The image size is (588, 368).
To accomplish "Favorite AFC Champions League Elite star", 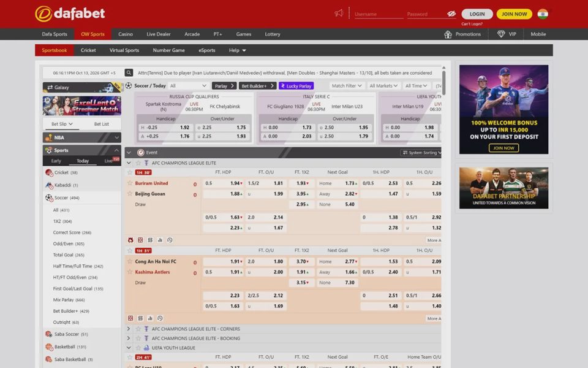I will 138,163.
